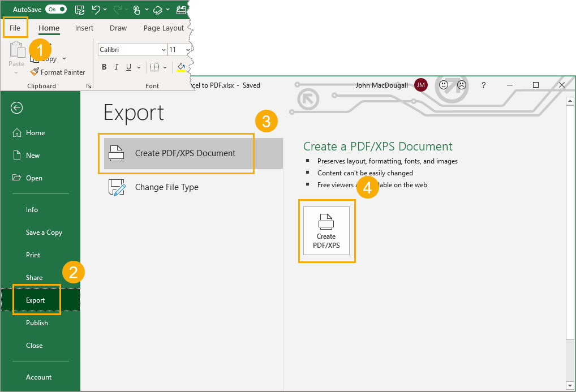The height and width of the screenshot is (392, 576).
Task: Click the JM account avatar
Action: click(421, 85)
